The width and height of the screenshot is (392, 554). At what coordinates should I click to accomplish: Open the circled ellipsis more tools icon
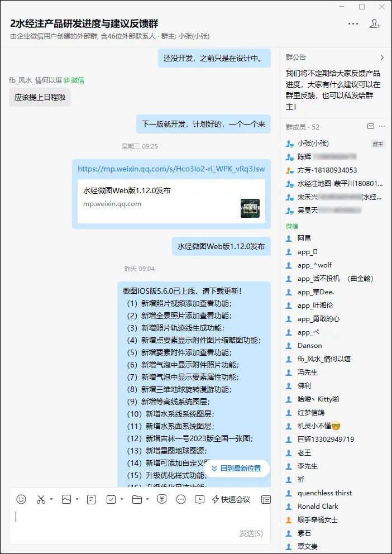click(181, 499)
